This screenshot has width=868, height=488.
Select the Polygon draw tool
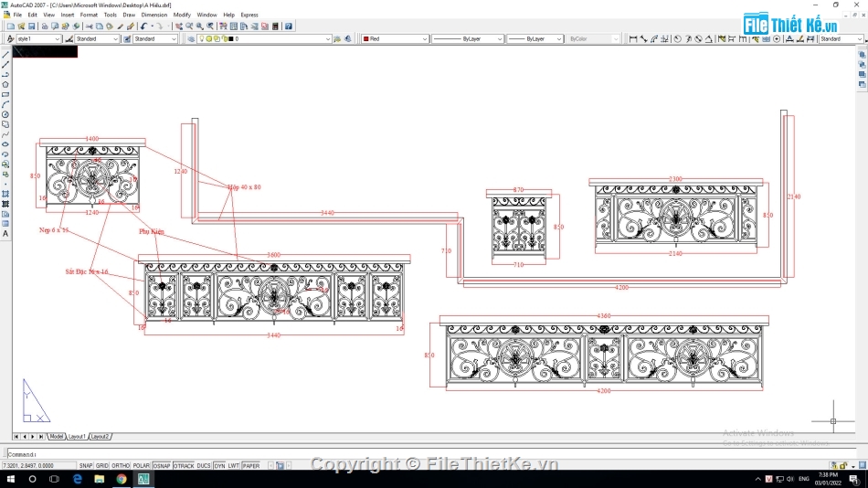click(5, 85)
